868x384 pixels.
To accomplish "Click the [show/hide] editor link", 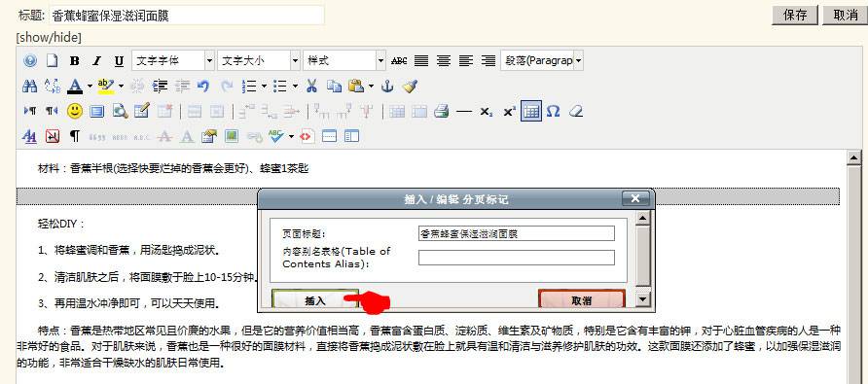I will click(x=49, y=38).
